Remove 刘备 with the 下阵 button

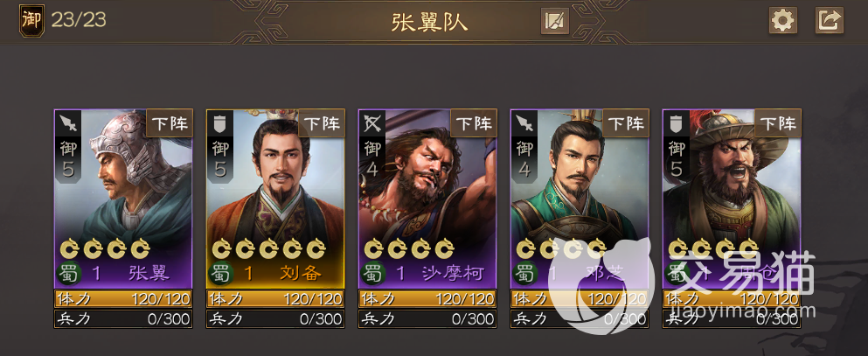[322, 123]
